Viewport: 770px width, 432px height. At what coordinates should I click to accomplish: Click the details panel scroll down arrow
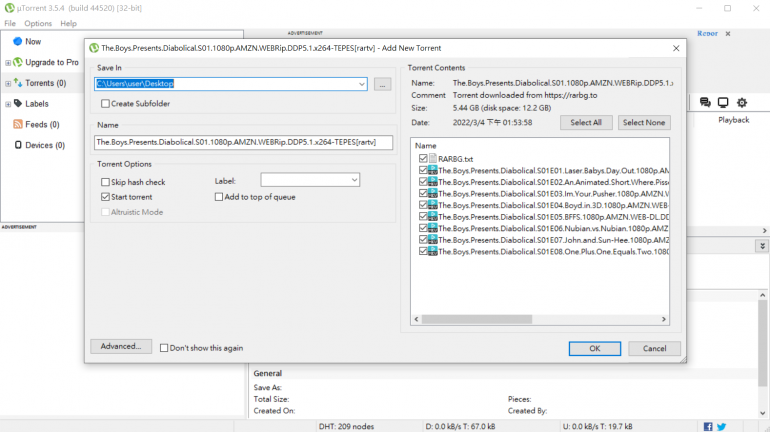pos(762,413)
